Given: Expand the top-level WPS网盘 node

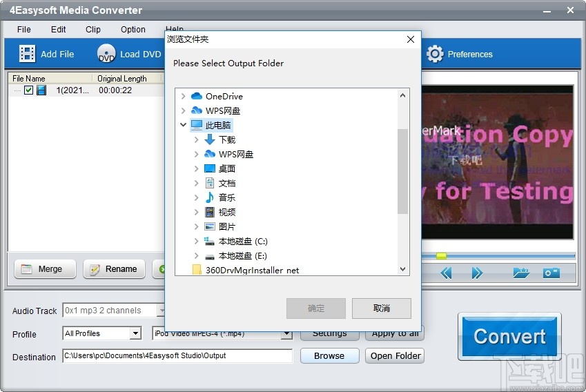Looking at the screenshot, I should 183,110.
